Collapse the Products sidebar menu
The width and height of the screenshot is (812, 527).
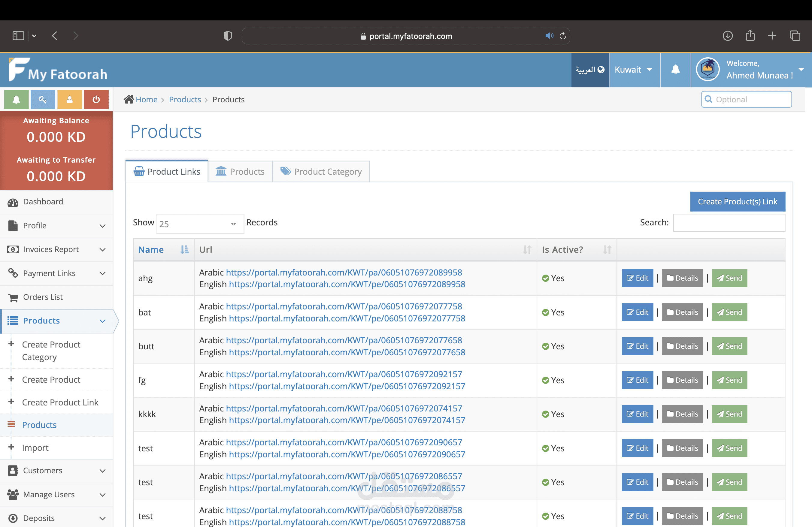click(x=57, y=321)
